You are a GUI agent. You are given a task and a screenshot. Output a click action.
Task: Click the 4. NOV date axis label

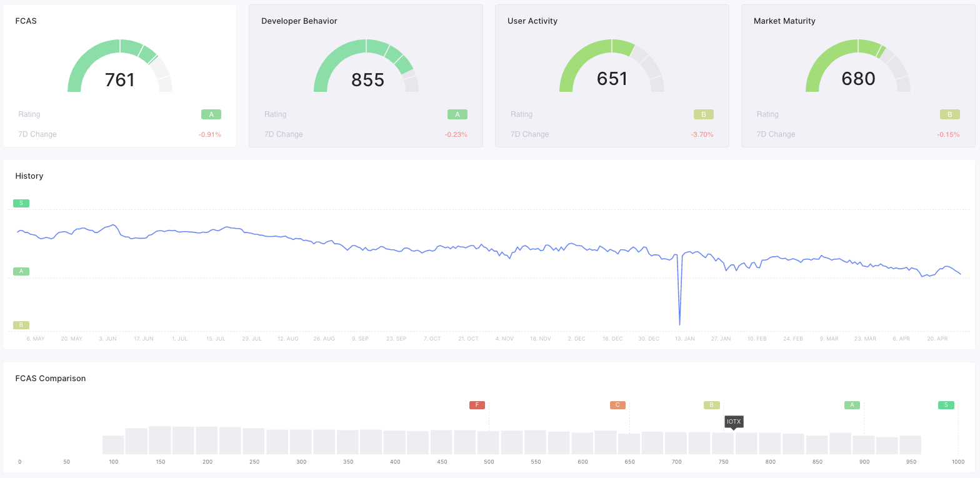tap(504, 339)
